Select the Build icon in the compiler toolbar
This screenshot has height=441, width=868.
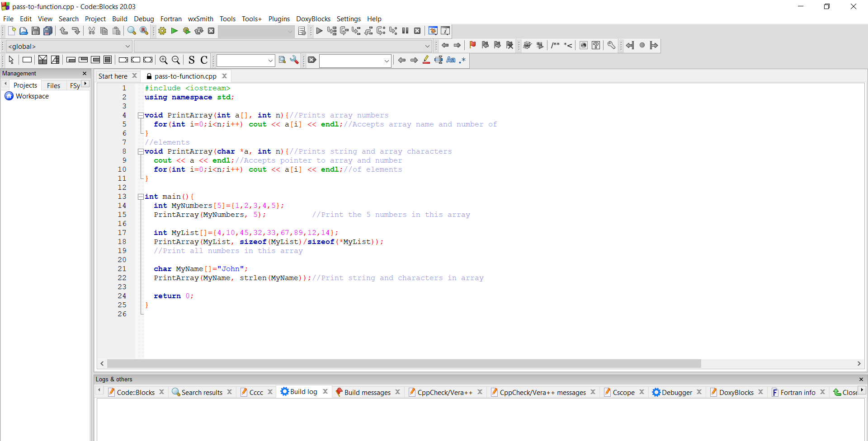pyautogui.click(x=161, y=31)
